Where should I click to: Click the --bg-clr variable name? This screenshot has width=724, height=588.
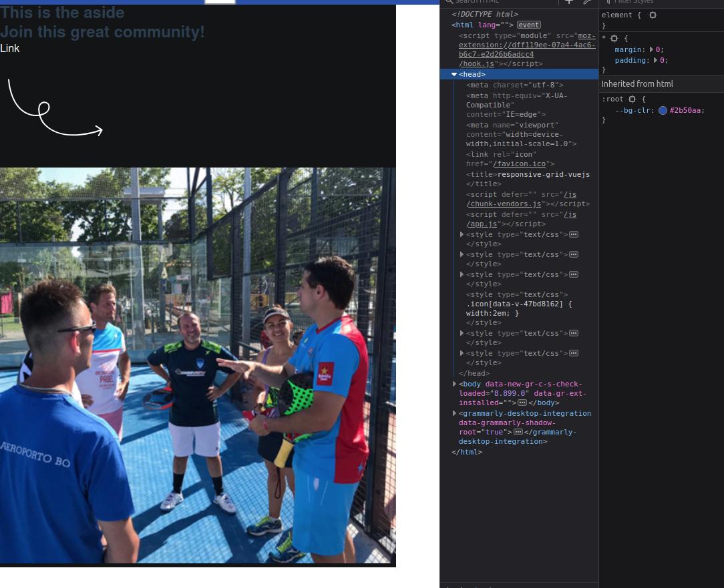tap(632, 110)
